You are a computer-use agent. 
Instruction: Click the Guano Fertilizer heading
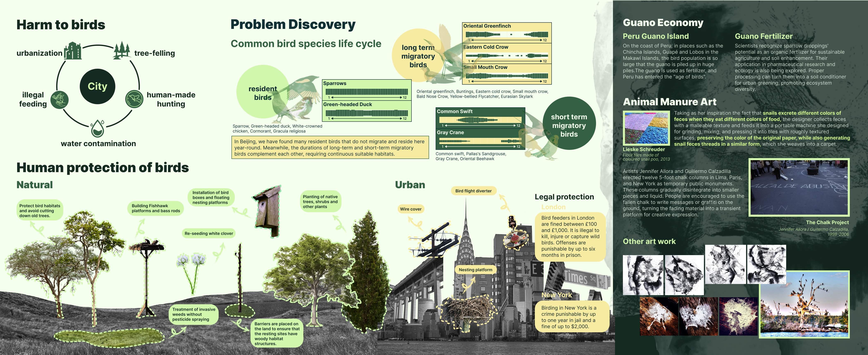(x=763, y=36)
